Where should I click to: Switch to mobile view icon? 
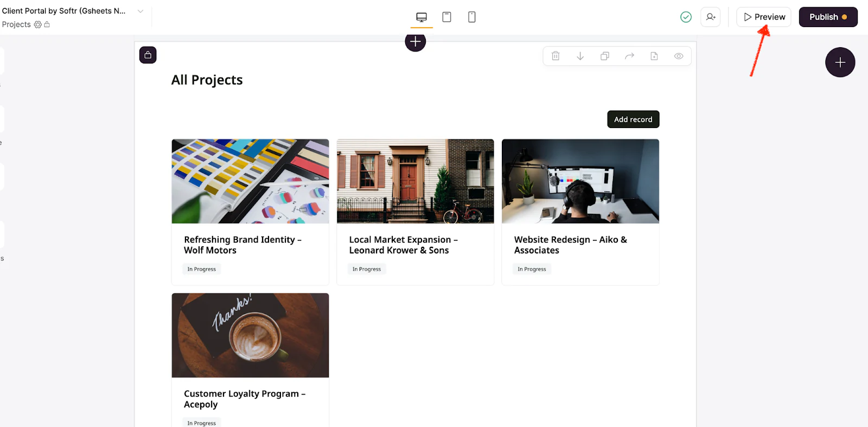(472, 17)
